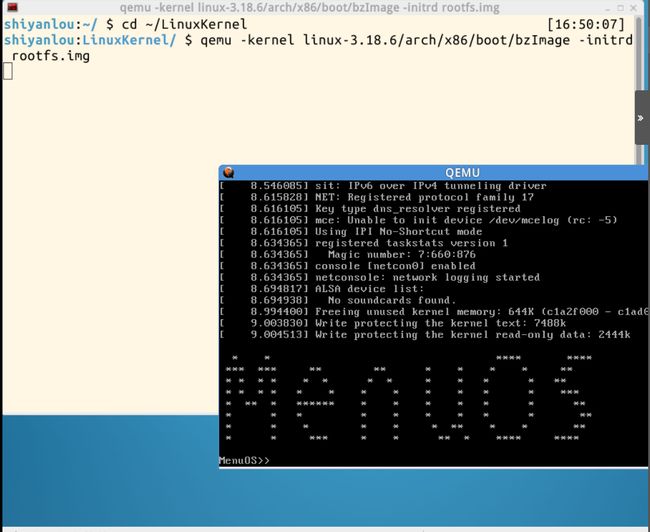Click the terminal cursor block below rootfs.img
This screenshot has width=650, height=532.
pos(8,71)
